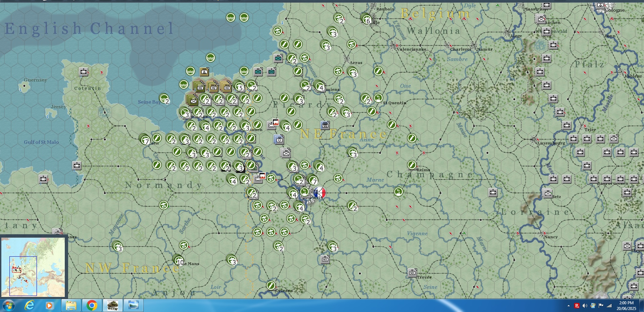644x312 pixels.
Task: Select the stack numbered 2 east of Paris
Action: [352, 206]
